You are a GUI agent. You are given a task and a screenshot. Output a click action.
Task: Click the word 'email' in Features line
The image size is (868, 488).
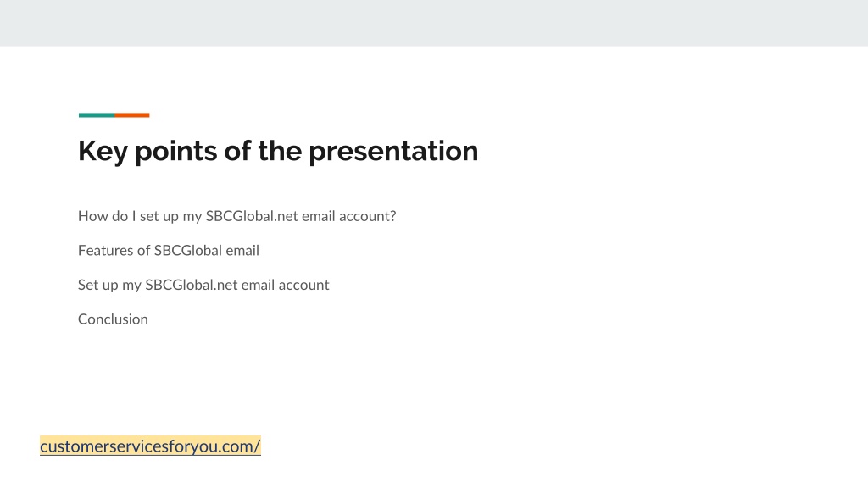point(242,250)
